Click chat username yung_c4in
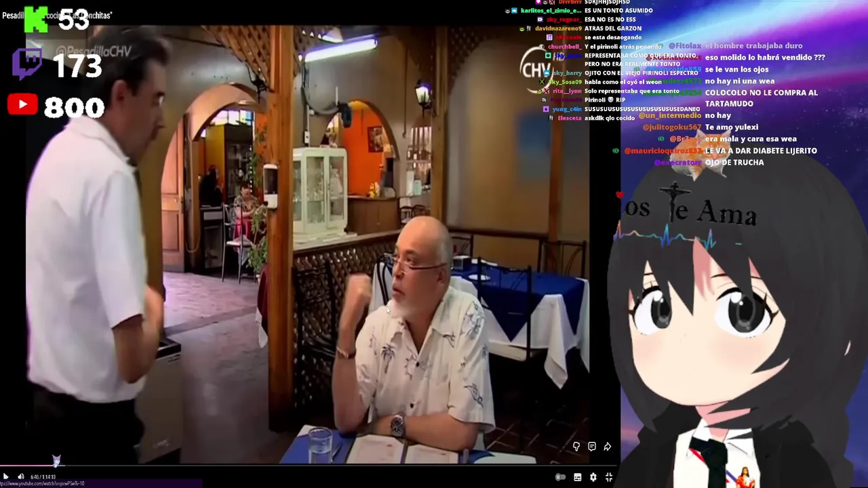 pos(567,109)
